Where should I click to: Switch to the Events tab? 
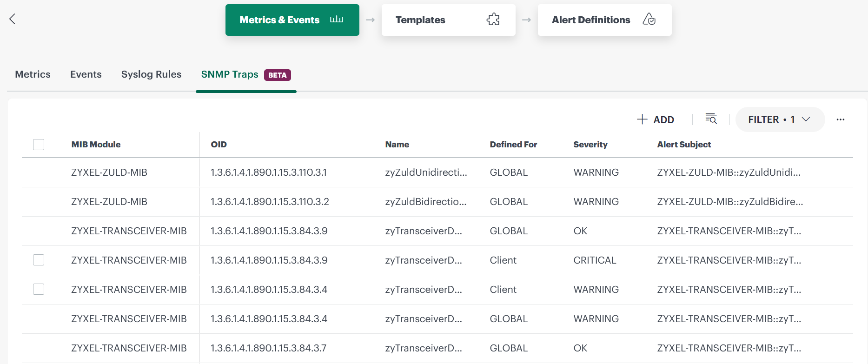click(x=86, y=74)
